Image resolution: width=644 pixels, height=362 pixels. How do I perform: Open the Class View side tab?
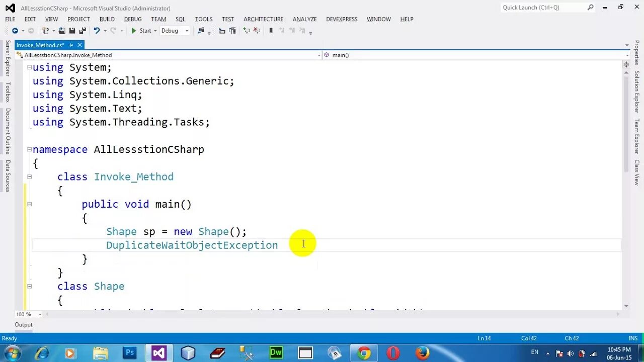pyautogui.click(x=636, y=172)
